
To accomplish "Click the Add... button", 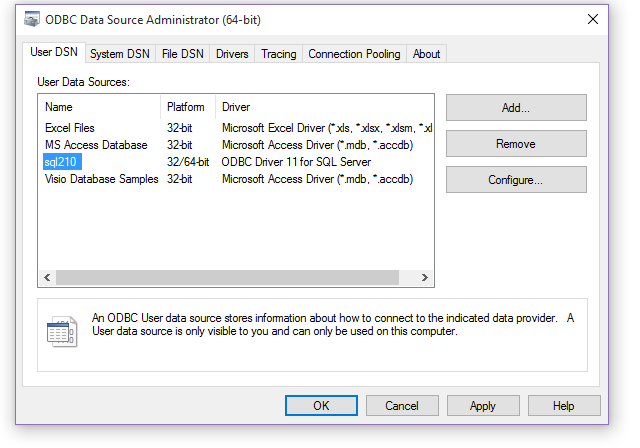I will tap(516, 108).
